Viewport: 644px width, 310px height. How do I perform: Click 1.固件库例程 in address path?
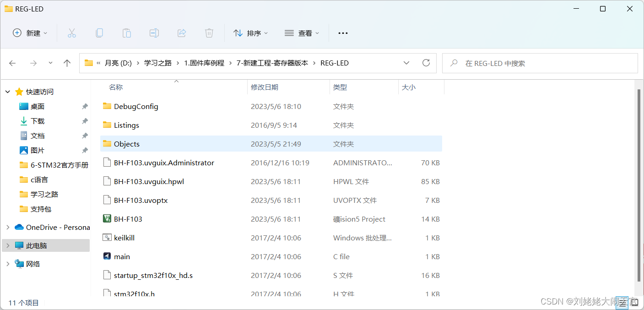(x=204, y=63)
